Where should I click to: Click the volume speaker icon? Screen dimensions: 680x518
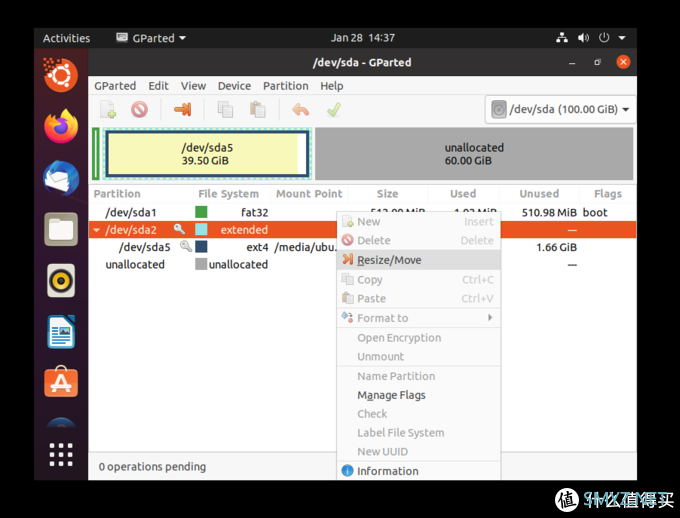click(x=583, y=38)
